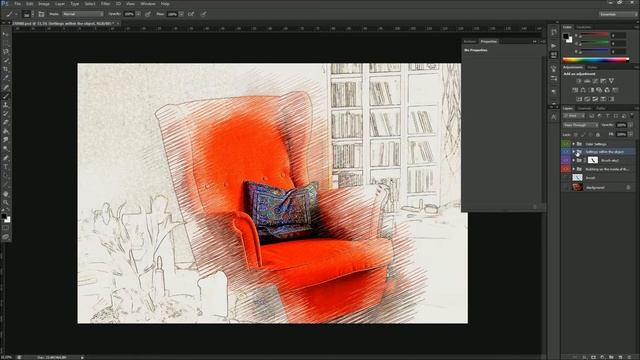
Task: Select the Eyedropper tool
Action: click(x=6, y=78)
